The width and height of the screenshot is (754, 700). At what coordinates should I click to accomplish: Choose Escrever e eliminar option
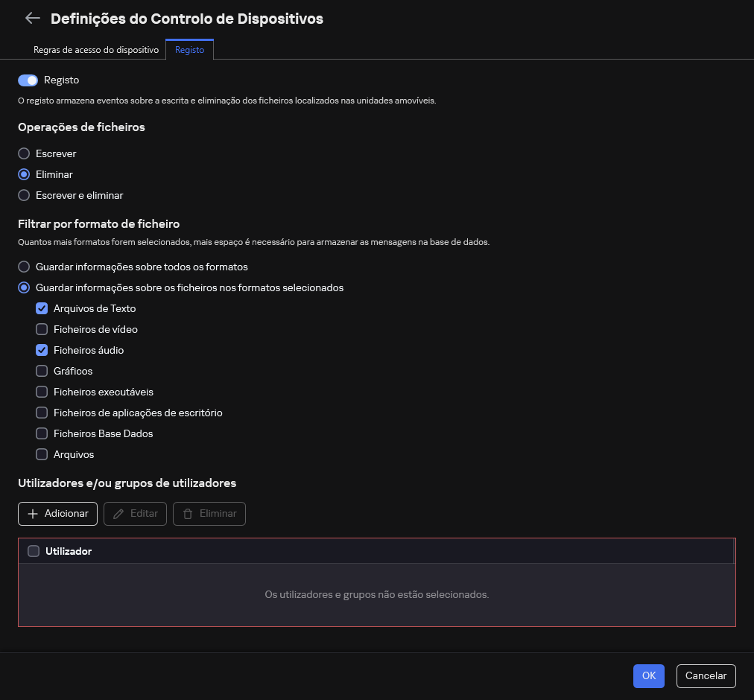coord(25,195)
